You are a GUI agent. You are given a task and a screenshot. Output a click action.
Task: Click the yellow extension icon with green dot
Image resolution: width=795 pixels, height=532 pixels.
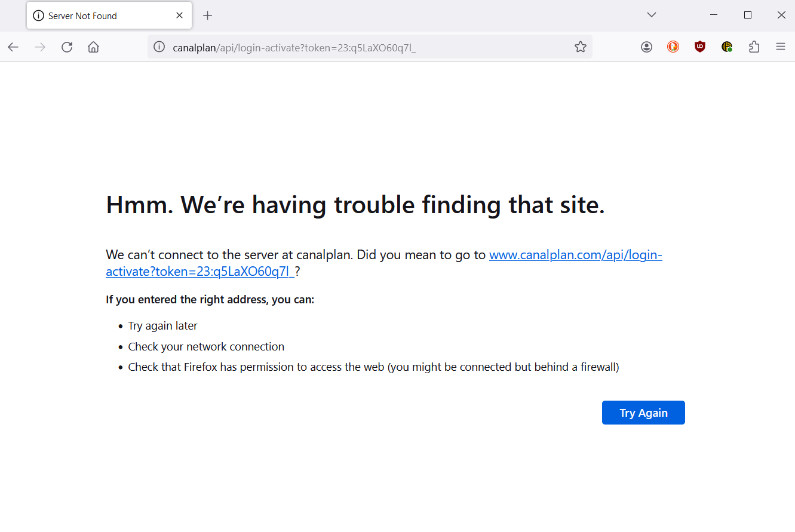point(727,47)
